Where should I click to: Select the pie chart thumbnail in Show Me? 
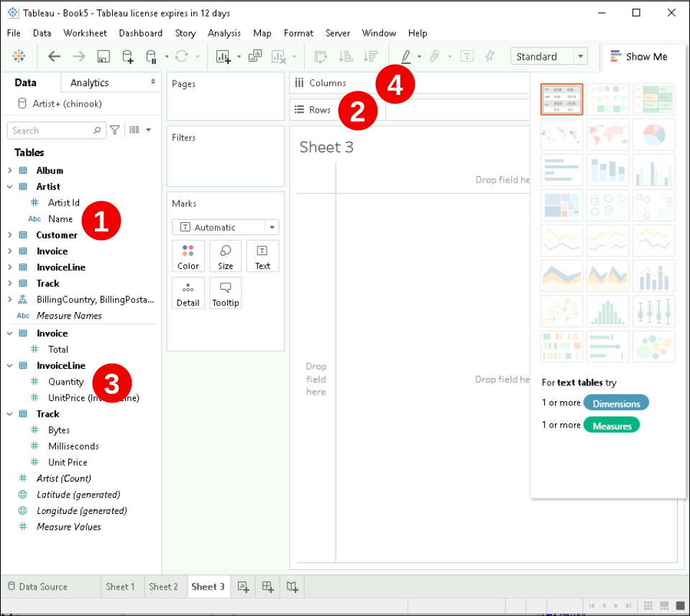coord(654,134)
